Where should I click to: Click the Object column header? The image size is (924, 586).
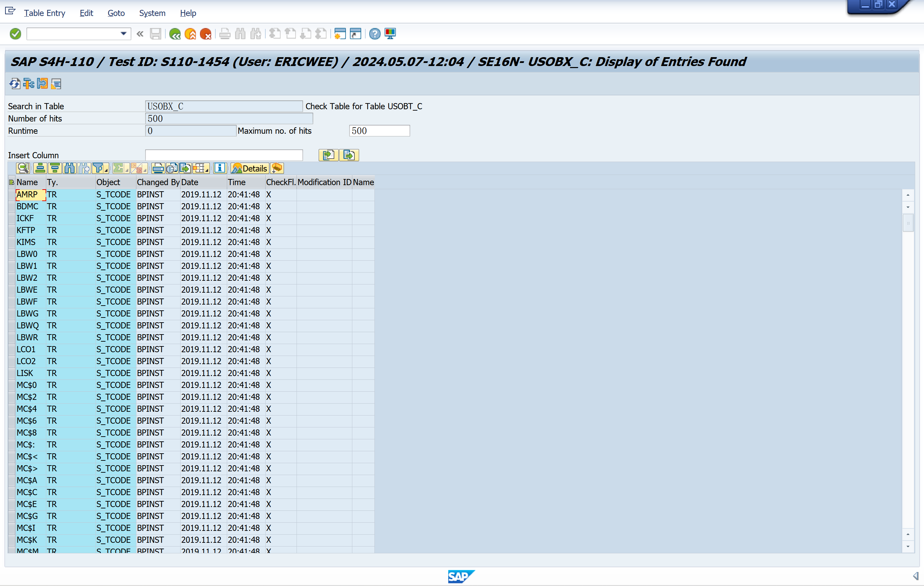pos(108,182)
